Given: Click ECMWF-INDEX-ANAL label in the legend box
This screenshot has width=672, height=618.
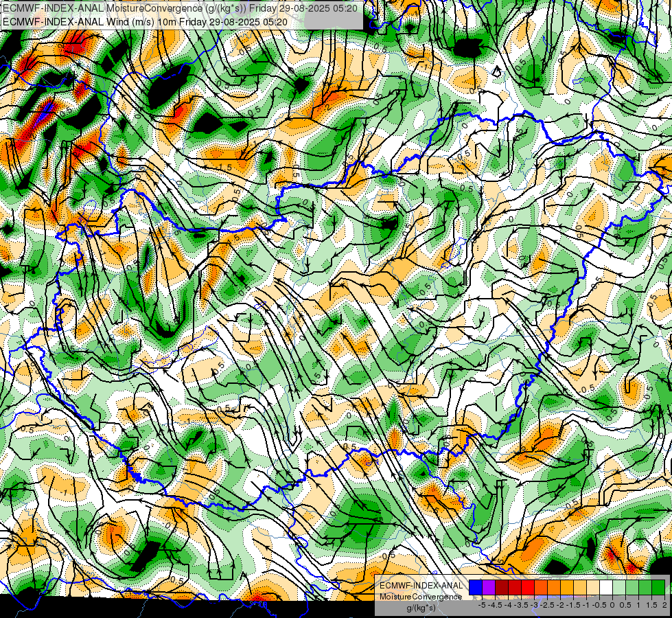Looking at the screenshot, I should coord(421,586).
